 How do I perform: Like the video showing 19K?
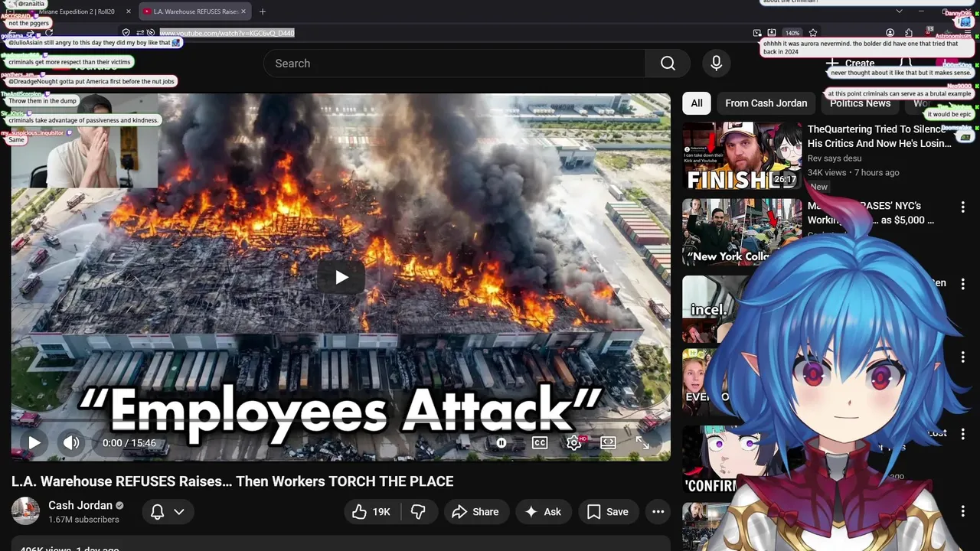pos(372,512)
